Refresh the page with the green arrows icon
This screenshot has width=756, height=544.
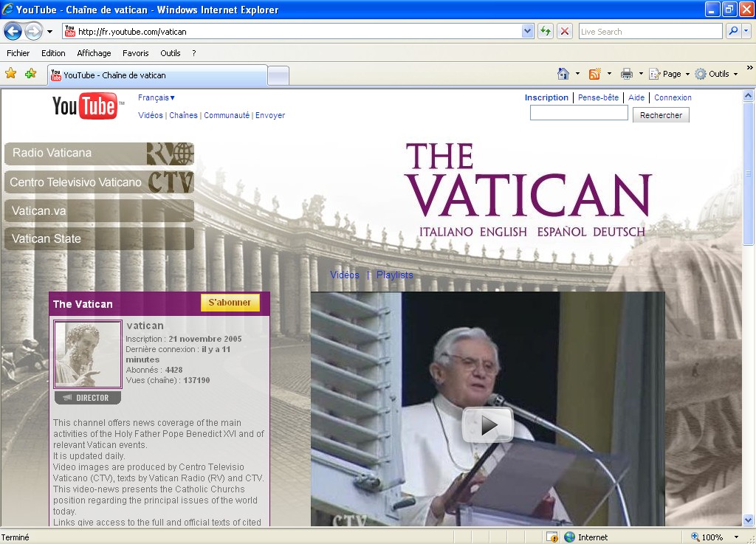(546, 32)
